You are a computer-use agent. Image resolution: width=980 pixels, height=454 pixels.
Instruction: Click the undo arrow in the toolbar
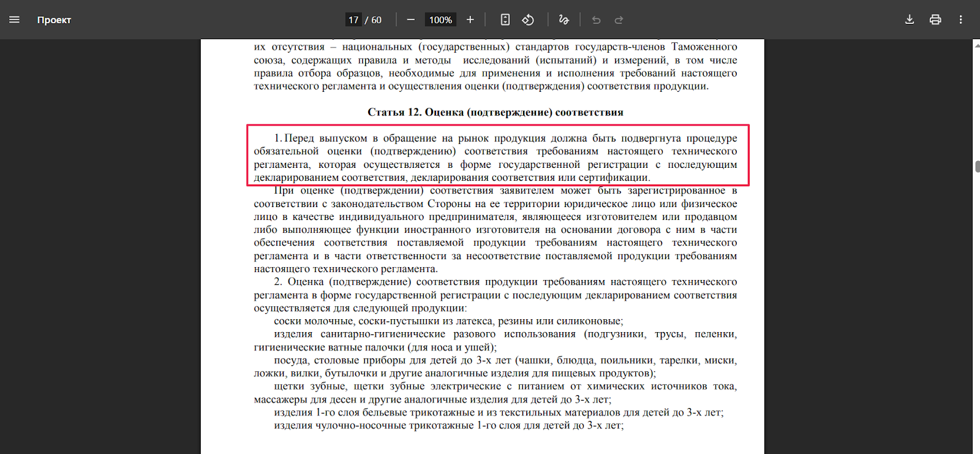point(596,20)
